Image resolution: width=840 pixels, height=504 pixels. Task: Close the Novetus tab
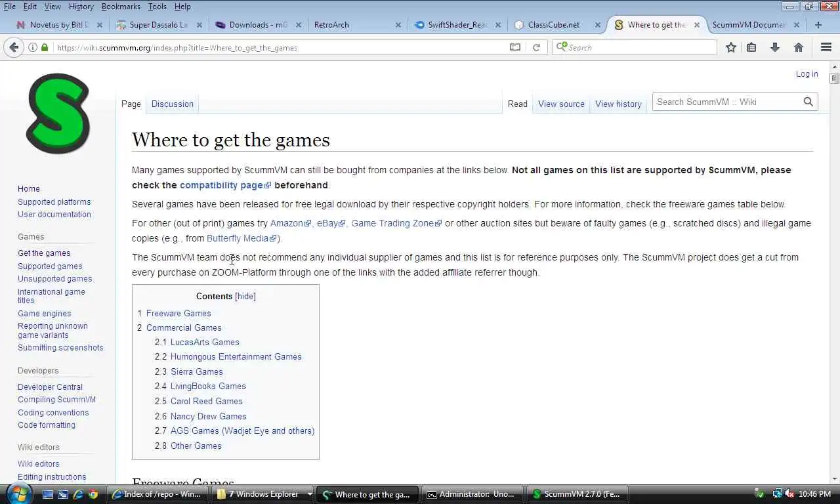pos(100,25)
